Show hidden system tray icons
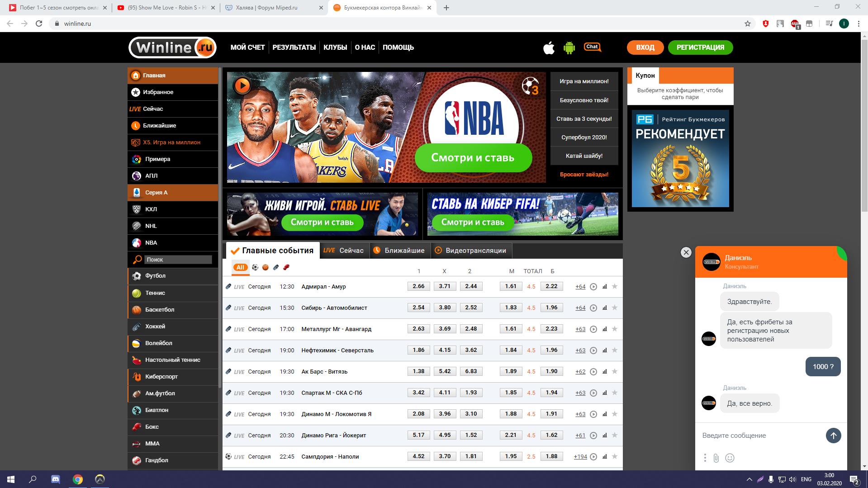Image resolution: width=868 pixels, height=488 pixels. coord(749,479)
